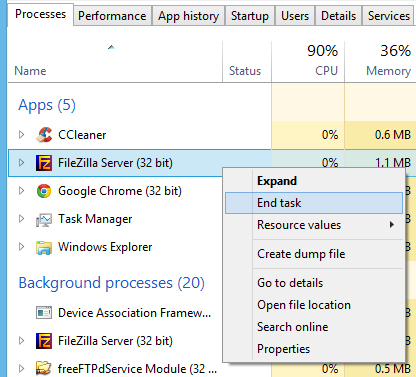Click FileZilla Server icon in Background processes

44,341
